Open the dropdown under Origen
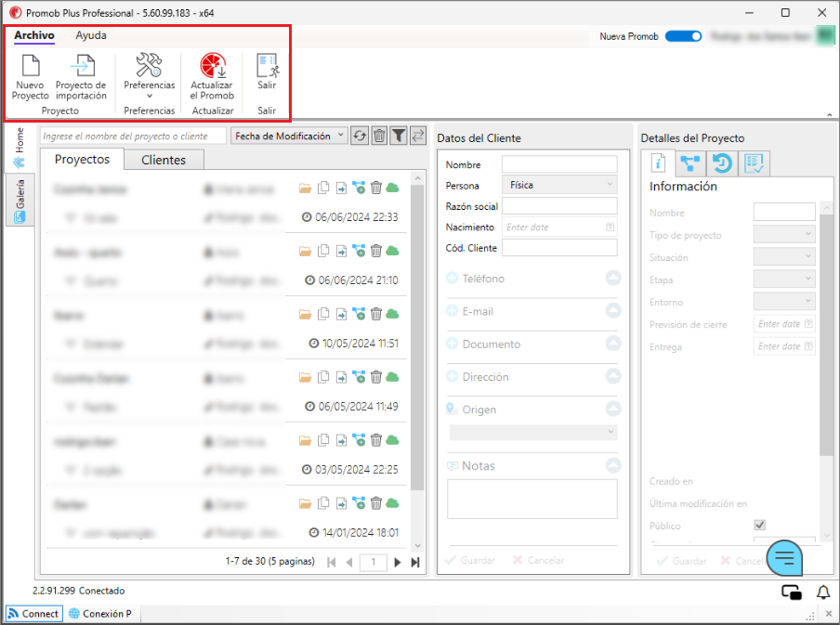The width and height of the screenshot is (840, 625). 533,432
